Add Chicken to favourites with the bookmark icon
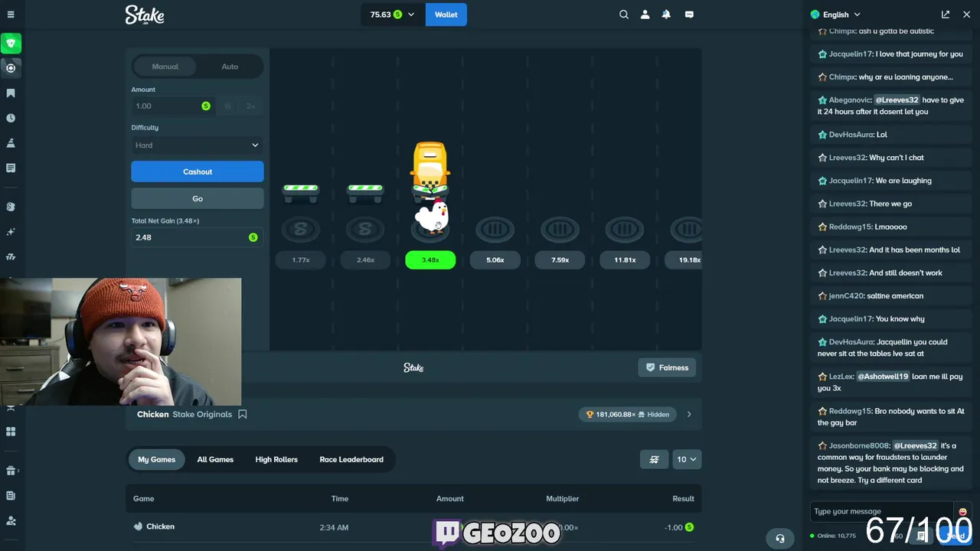The width and height of the screenshot is (980, 551). pos(243,414)
